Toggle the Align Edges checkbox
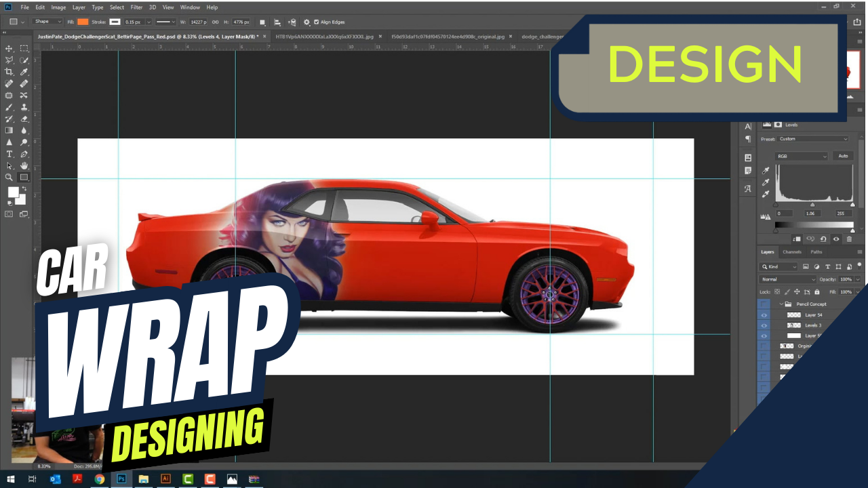Screen dimensions: 868x488 (x=317, y=22)
